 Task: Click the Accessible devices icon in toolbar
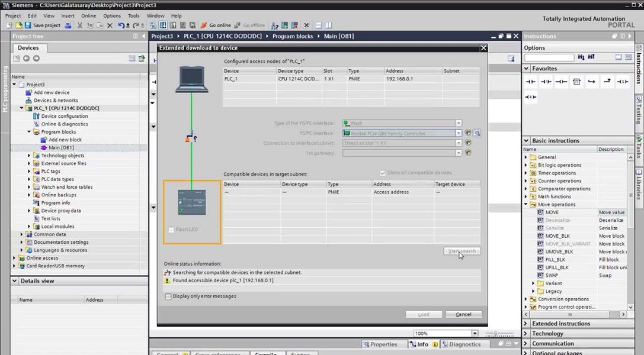(x=274, y=26)
